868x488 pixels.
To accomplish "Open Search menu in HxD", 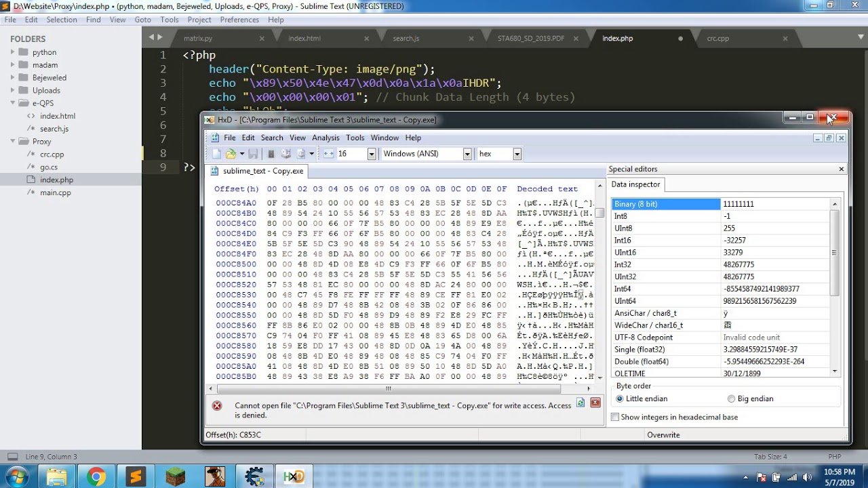I will tap(272, 138).
